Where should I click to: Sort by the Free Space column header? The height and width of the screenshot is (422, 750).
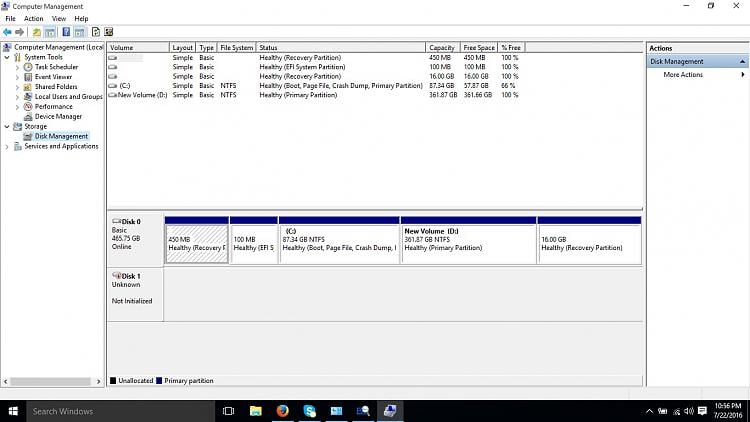[479, 48]
